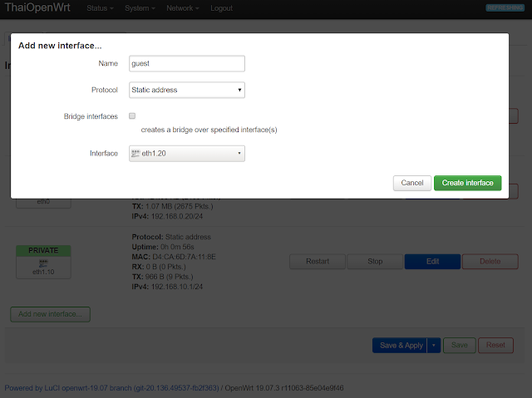Open the Status menu in the top bar

100,8
